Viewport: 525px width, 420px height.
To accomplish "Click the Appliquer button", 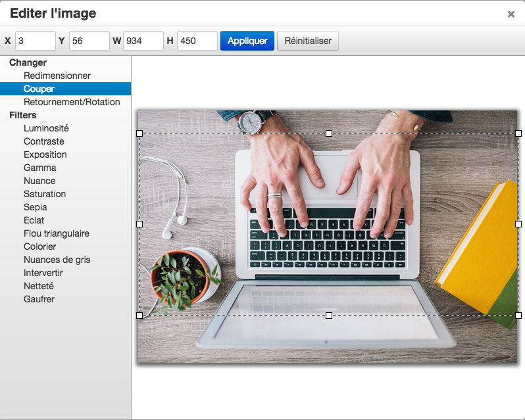I will click(x=247, y=41).
